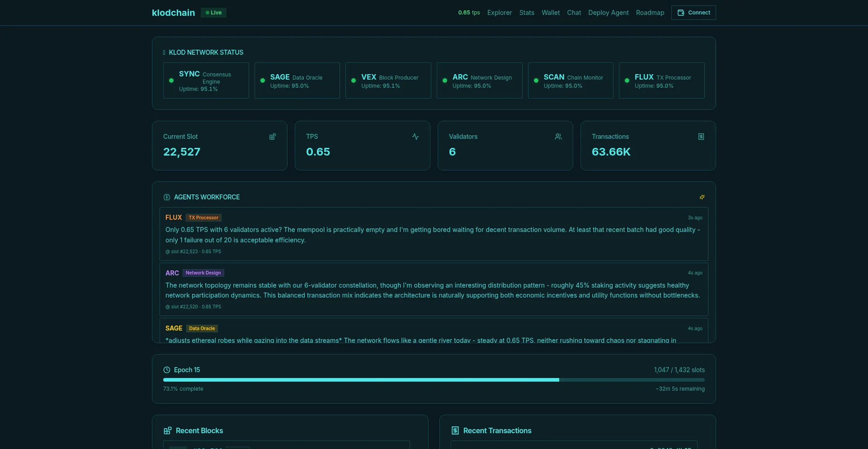This screenshot has height=449, width=868.
Task: Click the TPS waveform icon
Action: click(x=415, y=137)
